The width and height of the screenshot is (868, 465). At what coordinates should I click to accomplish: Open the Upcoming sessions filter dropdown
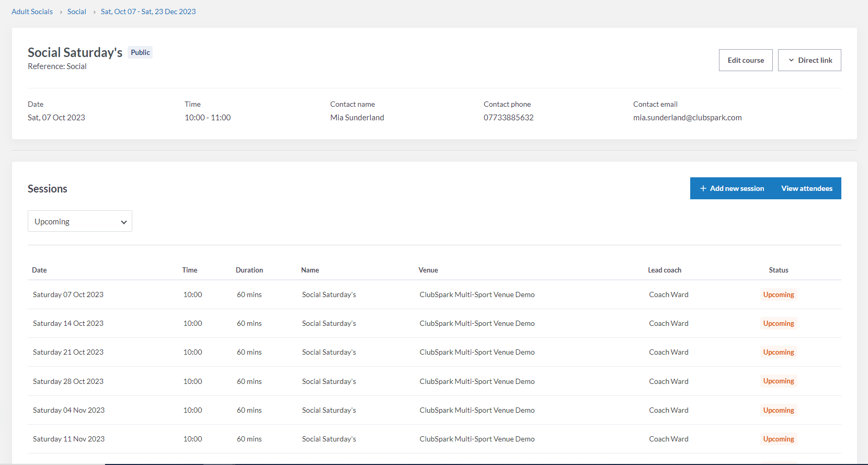(x=79, y=221)
